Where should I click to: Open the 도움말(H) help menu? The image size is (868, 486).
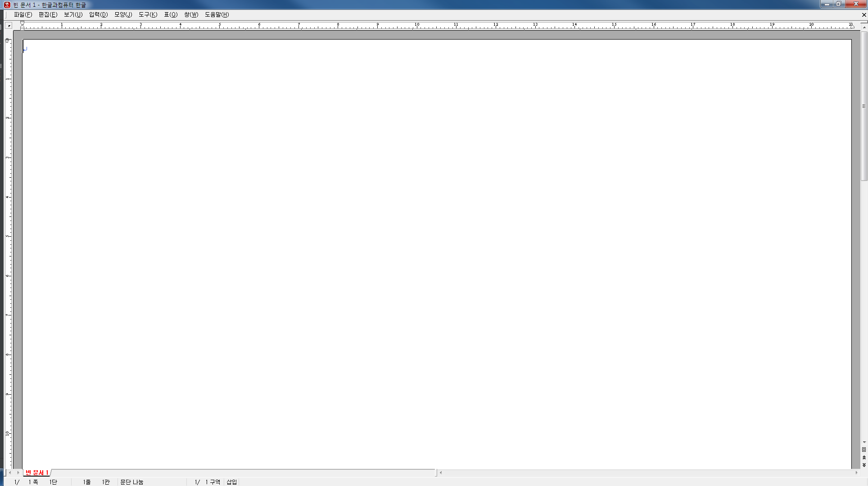click(x=217, y=14)
